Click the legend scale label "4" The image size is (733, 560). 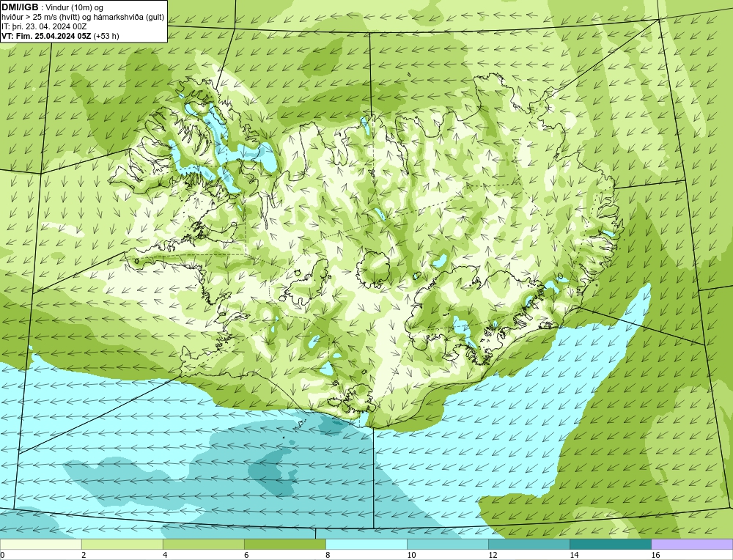(x=165, y=555)
